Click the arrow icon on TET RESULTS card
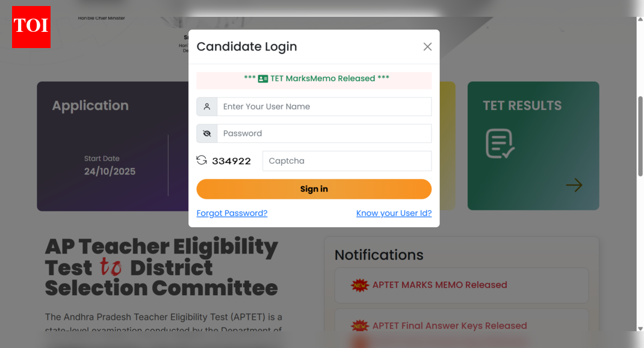The width and height of the screenshot is (644, 348). coord(574,185)
